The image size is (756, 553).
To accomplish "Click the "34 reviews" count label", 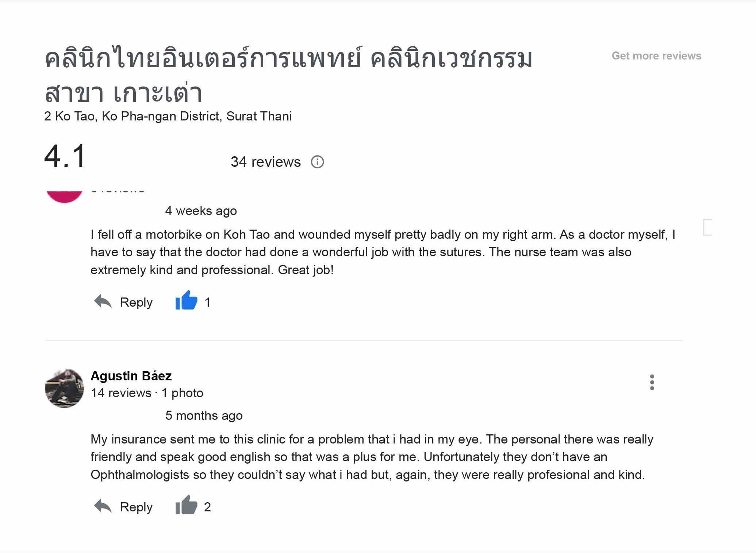I will point(266,162).
